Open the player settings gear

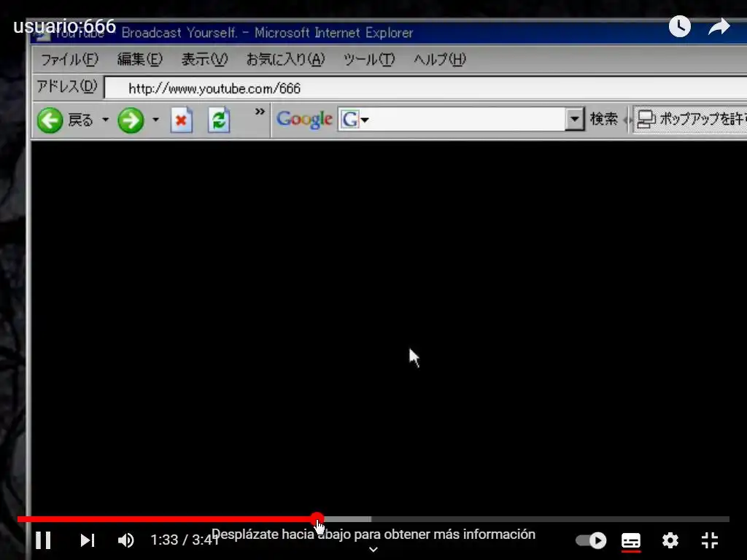click(x=670, y=540)
